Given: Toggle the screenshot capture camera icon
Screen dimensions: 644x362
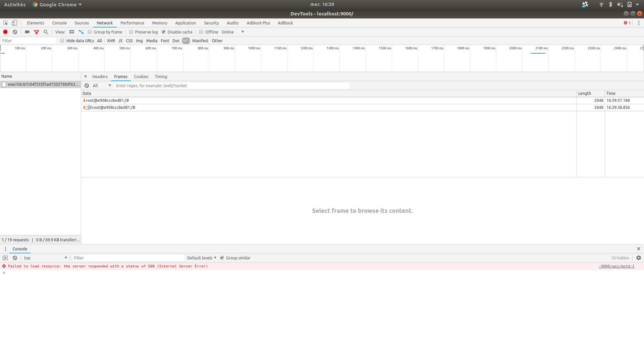Looking at the screenshot, I should (27, 32).
